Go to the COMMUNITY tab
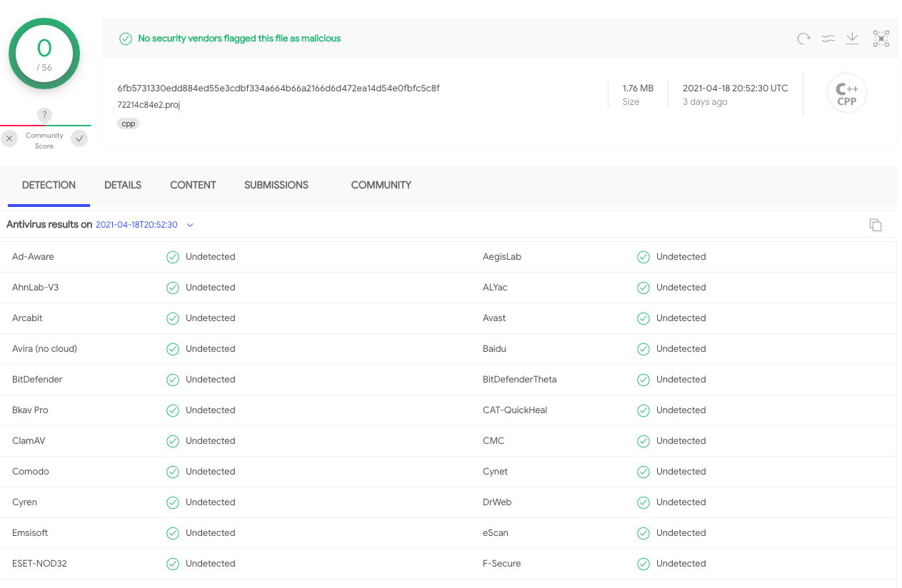This screenshot has height=588, width=902. pos(381,185)
